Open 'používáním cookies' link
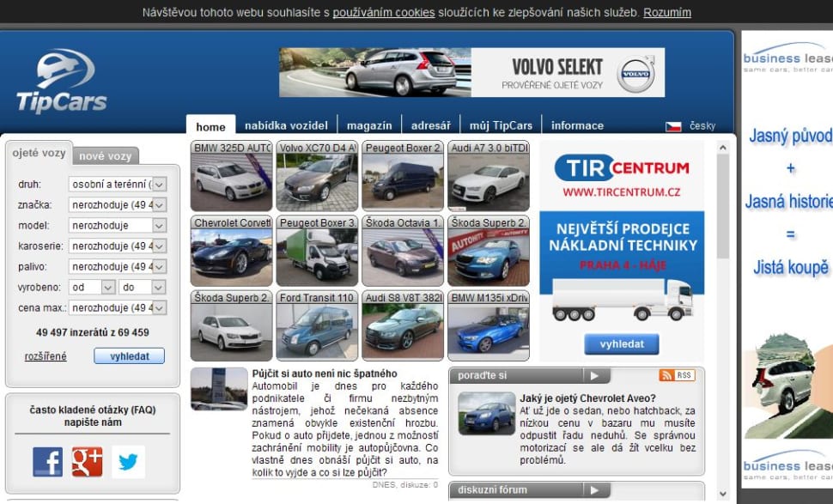Viewport: 833px width, 504px height. [x=384, y=12]
